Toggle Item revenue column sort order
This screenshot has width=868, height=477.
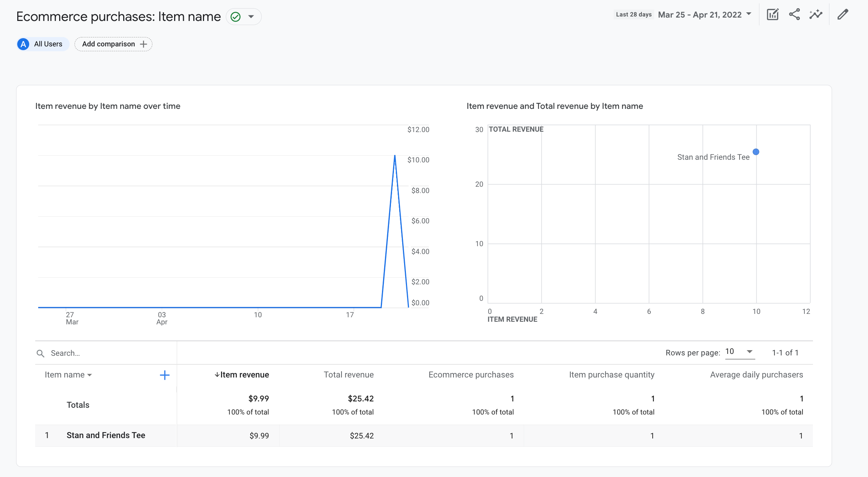(x=242, y=374)
